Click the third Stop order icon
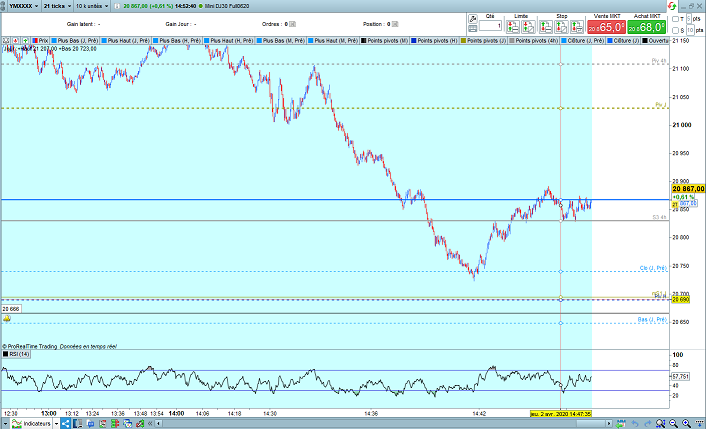This screenshot has width=706, height=429. tap(577, 27)
